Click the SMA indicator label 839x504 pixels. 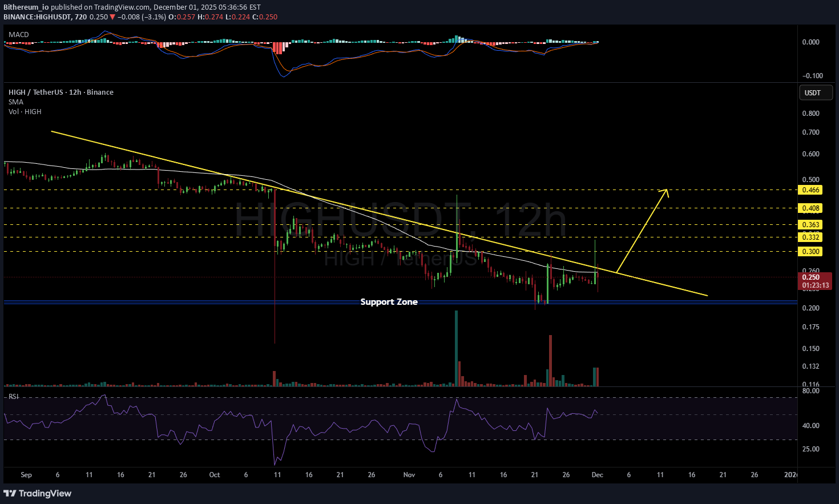point(15,101)
